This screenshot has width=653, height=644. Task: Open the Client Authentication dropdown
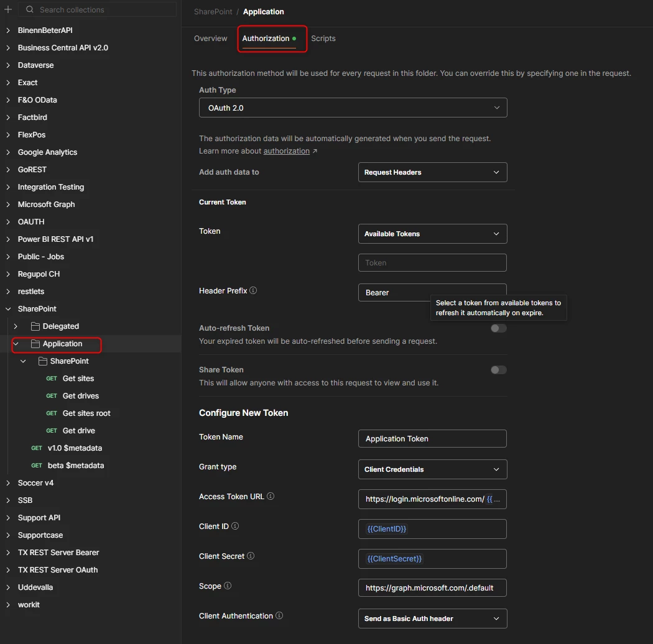(432, 618)
